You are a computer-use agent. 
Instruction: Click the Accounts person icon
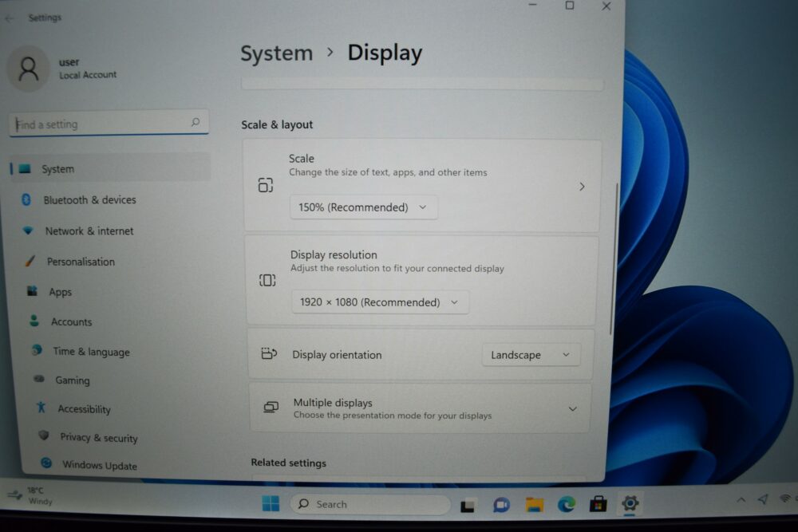point(34,321)
